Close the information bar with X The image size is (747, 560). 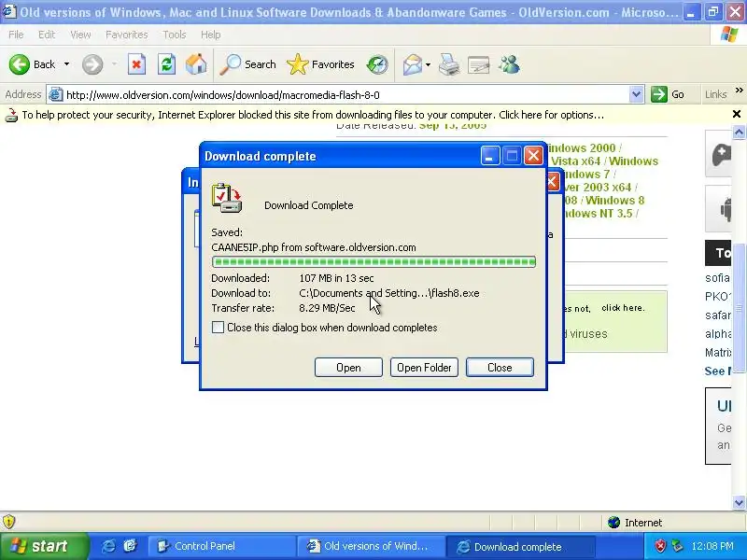[x=736, y=114]
